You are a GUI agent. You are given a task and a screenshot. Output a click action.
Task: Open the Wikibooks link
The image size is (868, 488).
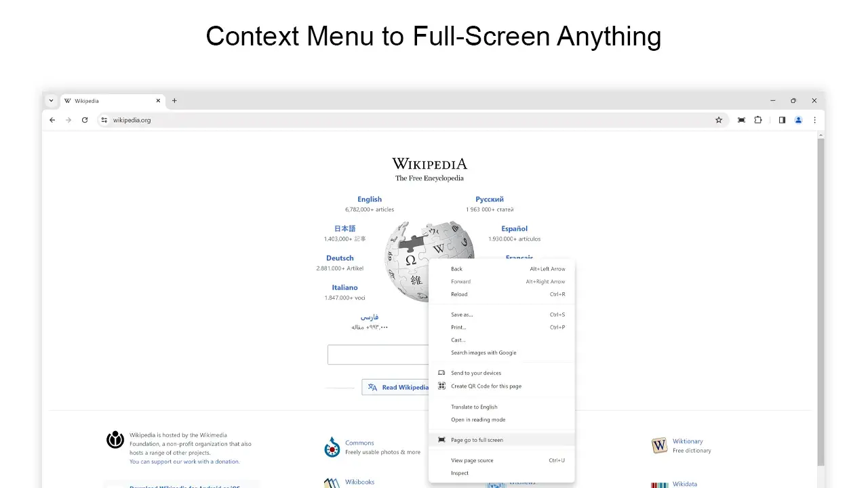coord(359,482)
